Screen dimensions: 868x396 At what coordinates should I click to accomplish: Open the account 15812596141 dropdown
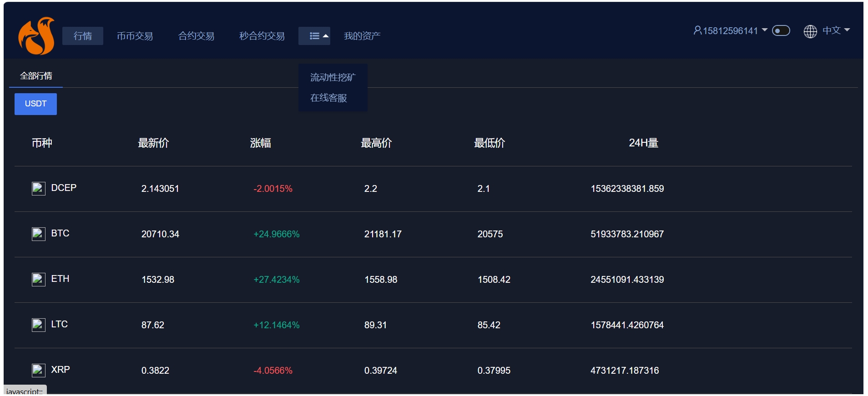click(x=731, y=30)
